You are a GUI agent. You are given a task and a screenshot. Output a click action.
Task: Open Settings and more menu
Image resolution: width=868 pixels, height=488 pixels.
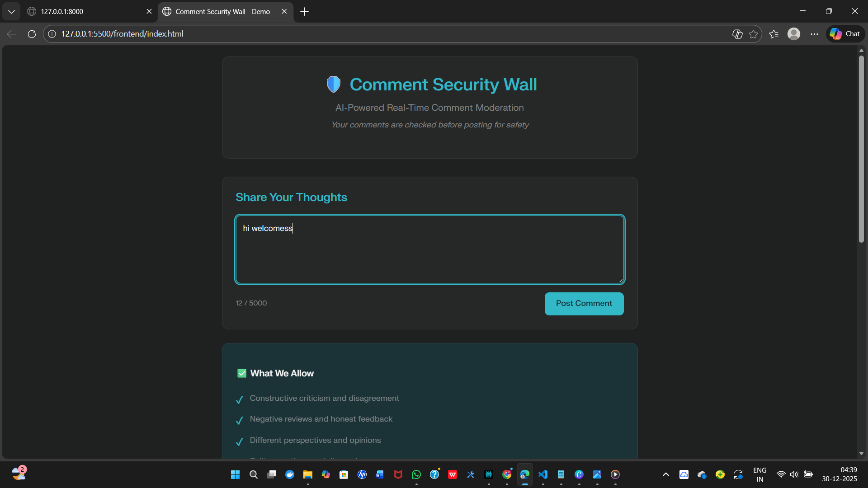[814, 34]
